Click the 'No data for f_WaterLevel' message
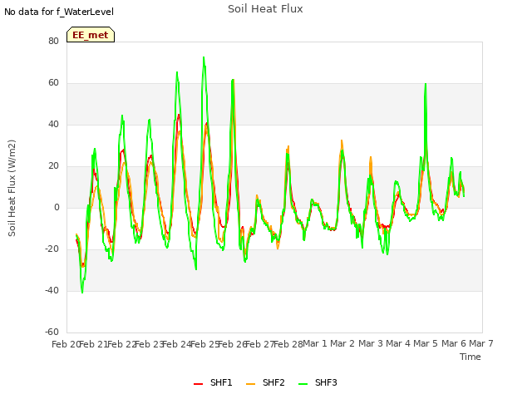The image size is (532, 399). (59, 12)
